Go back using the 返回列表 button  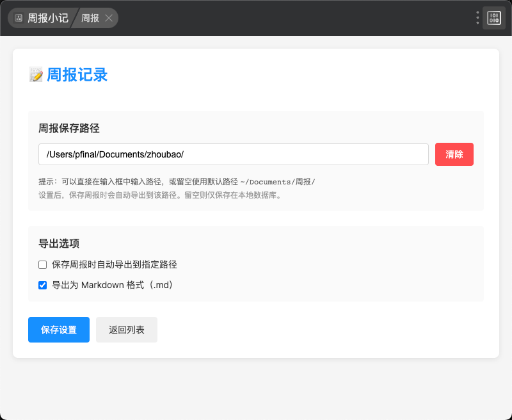click(127, 330)
